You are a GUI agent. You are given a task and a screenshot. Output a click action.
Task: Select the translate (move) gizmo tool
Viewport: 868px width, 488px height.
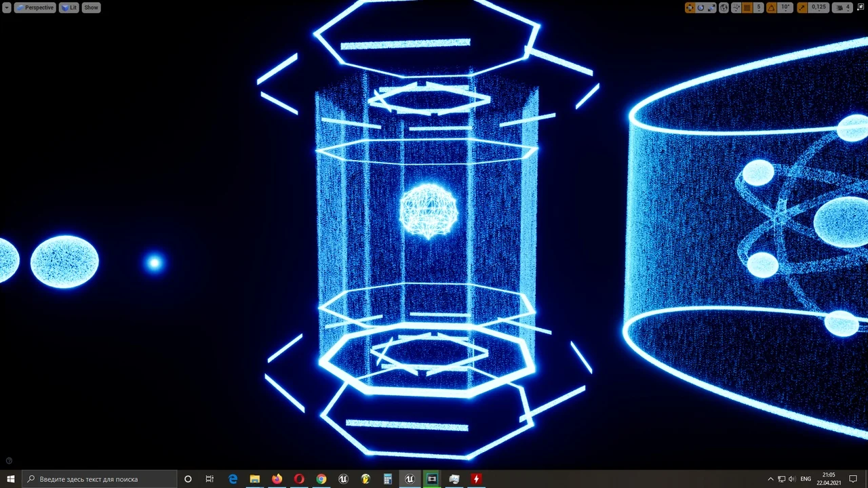tap(690, 7)
